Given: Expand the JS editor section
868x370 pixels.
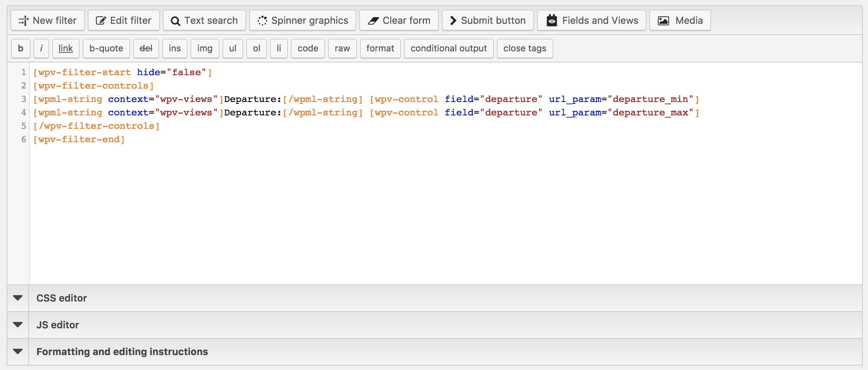Looking at the screenshot, I should pos(58,325).
